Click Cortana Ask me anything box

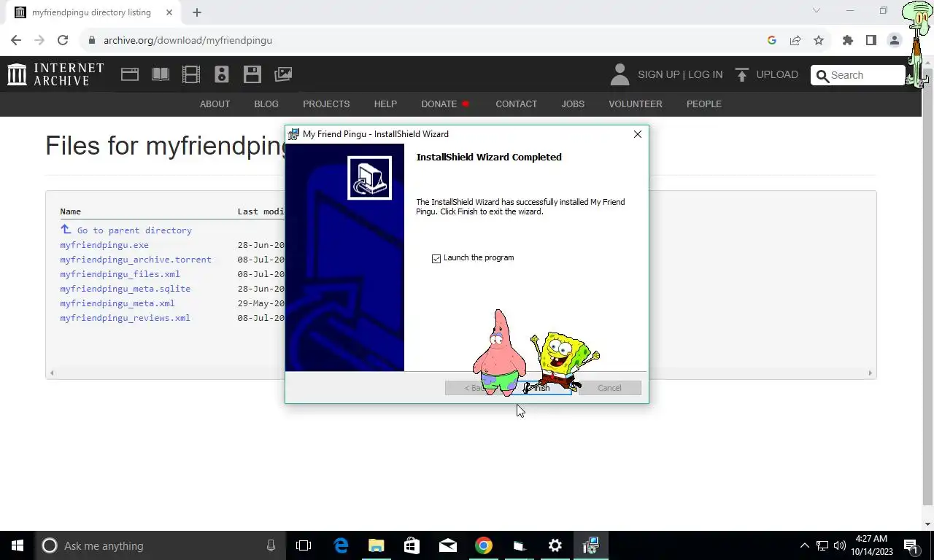point(159,545)
